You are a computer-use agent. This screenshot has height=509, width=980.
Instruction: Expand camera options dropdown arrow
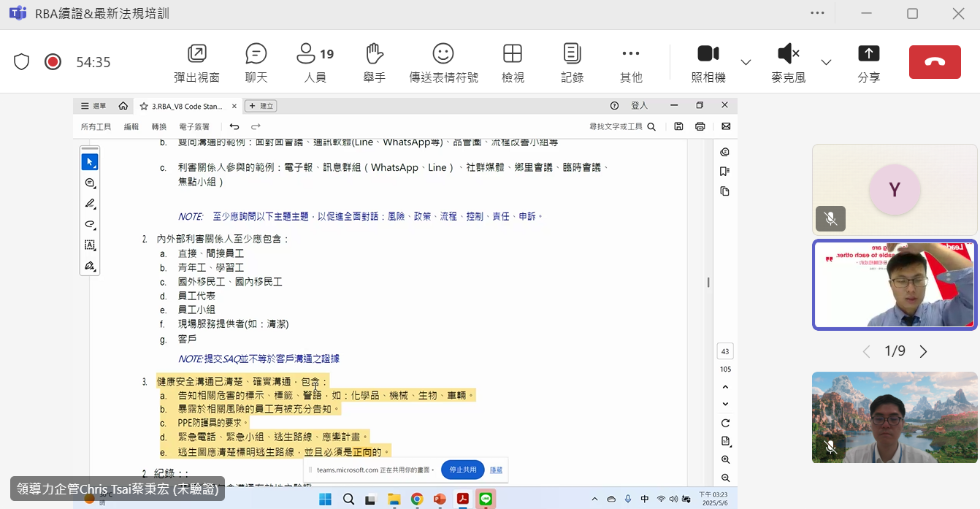coord(746,62)
